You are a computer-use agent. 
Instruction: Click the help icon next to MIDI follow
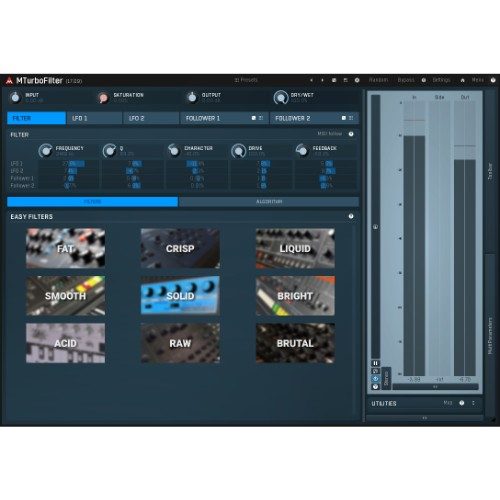(351, 134)
